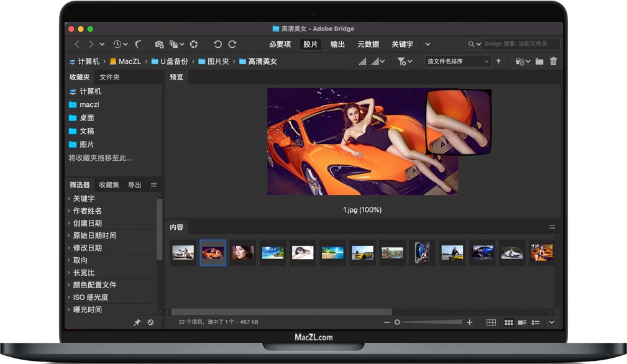Toggle disable filters icon
The image size is (627, 364).
[151, 322]
